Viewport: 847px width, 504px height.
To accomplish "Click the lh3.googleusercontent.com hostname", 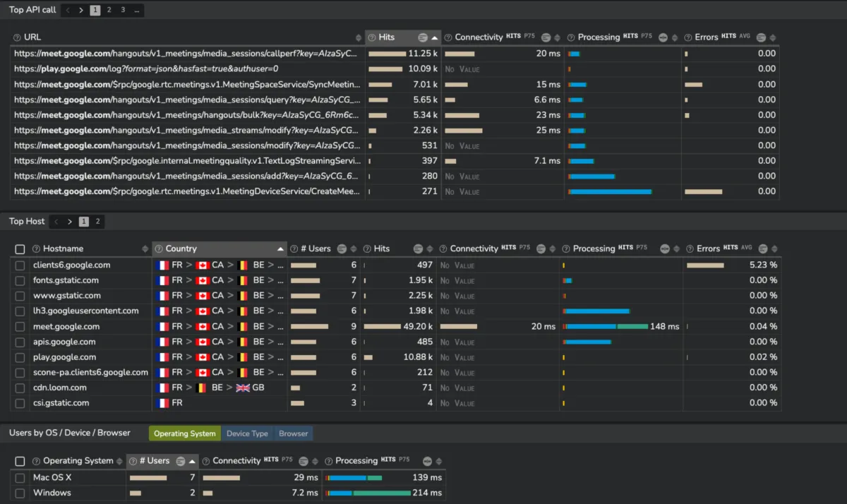I will (x=86, y=311).
